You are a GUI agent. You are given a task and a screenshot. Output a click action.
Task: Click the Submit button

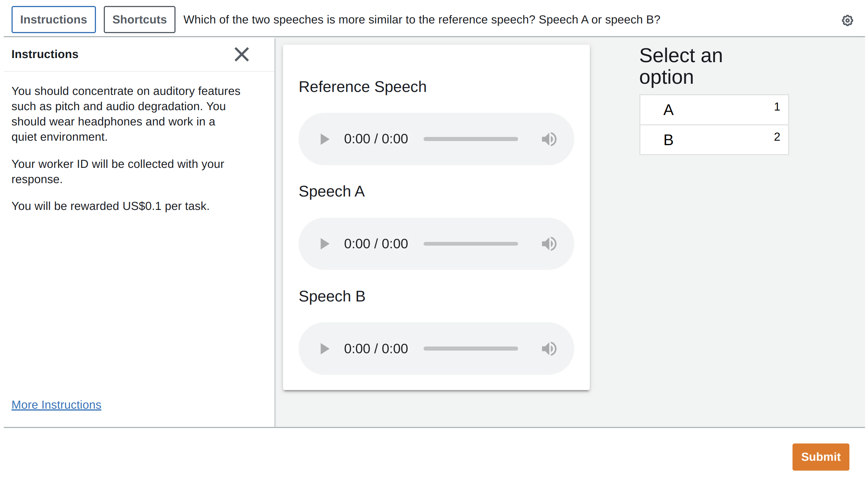pyautogui.click(x=820, y=457)
